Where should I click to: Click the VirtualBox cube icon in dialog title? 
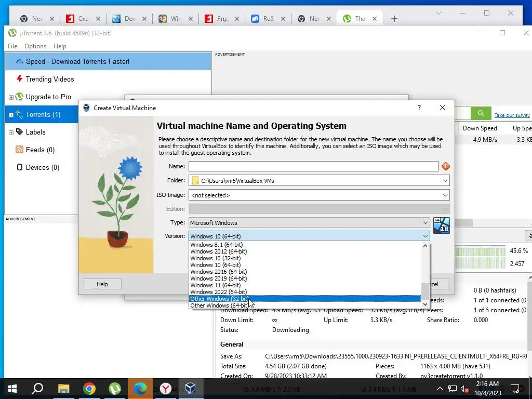pyautogui.click(x=86, y=108)
